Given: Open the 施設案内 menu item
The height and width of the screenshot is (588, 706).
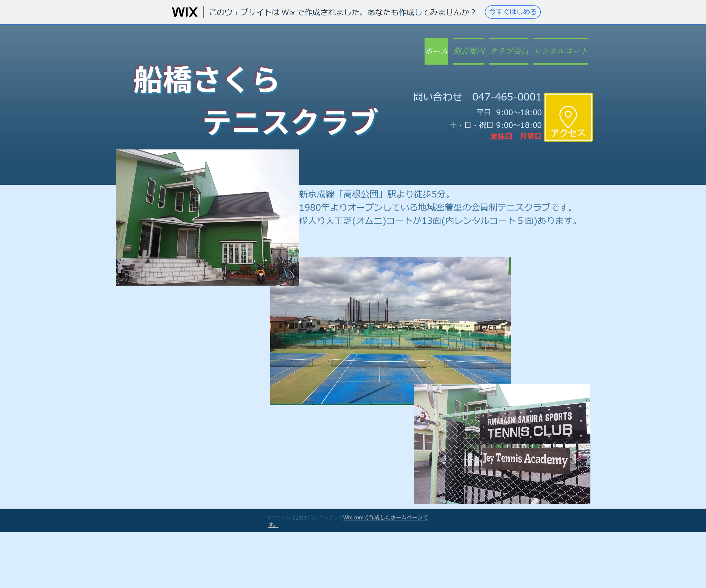Looking at the screenshot, I should click(469, 51).
